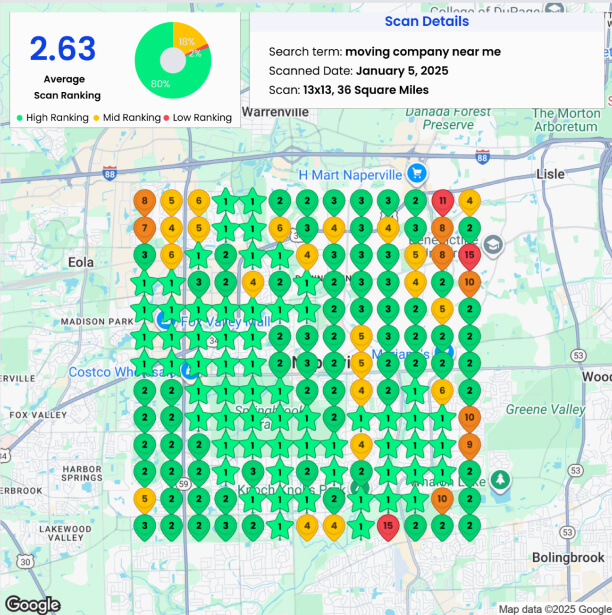Select the red pin ranked 11

click(x=443, y=202)
